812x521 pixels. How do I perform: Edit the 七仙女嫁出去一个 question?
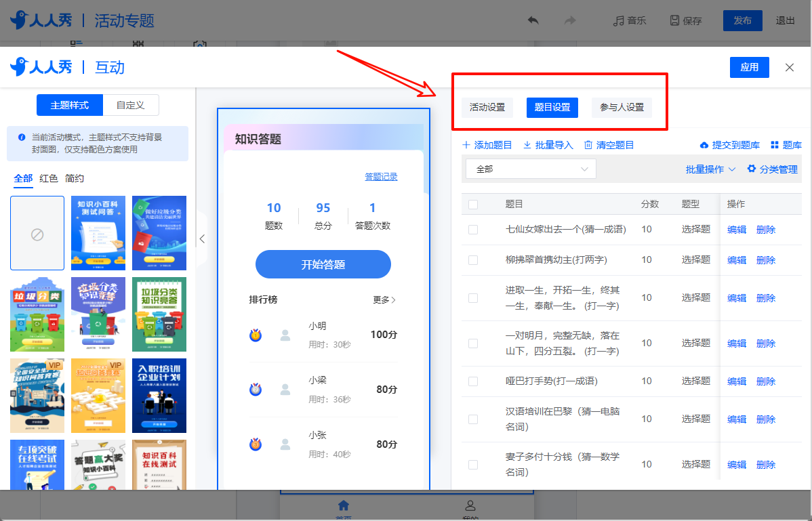pos(736,230)
